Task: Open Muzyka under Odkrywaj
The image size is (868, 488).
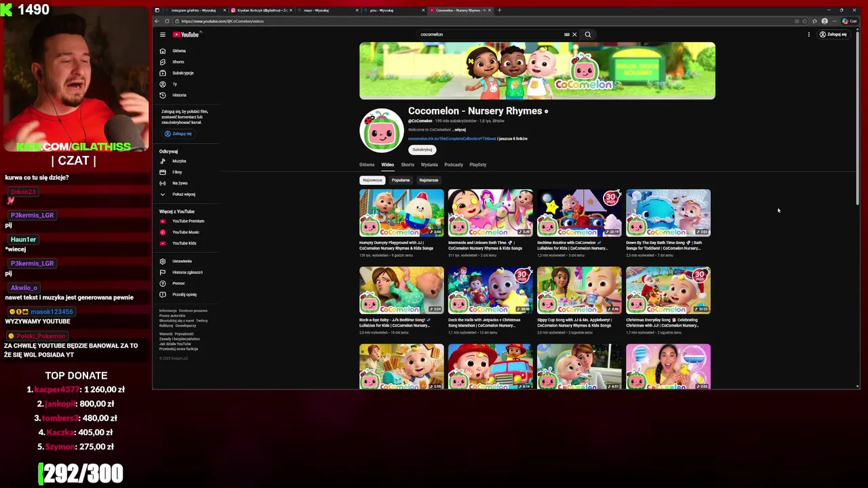Action: tap(179, 161)
